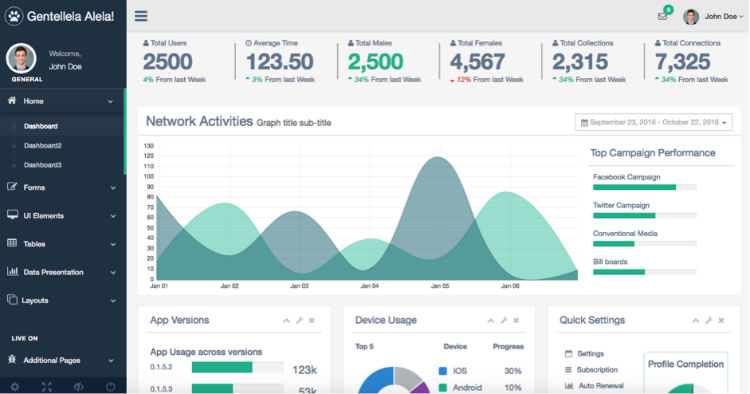Click the IOS blue legend swatch
This screenshot has width=750, height=394.
(x=443, y=371)
